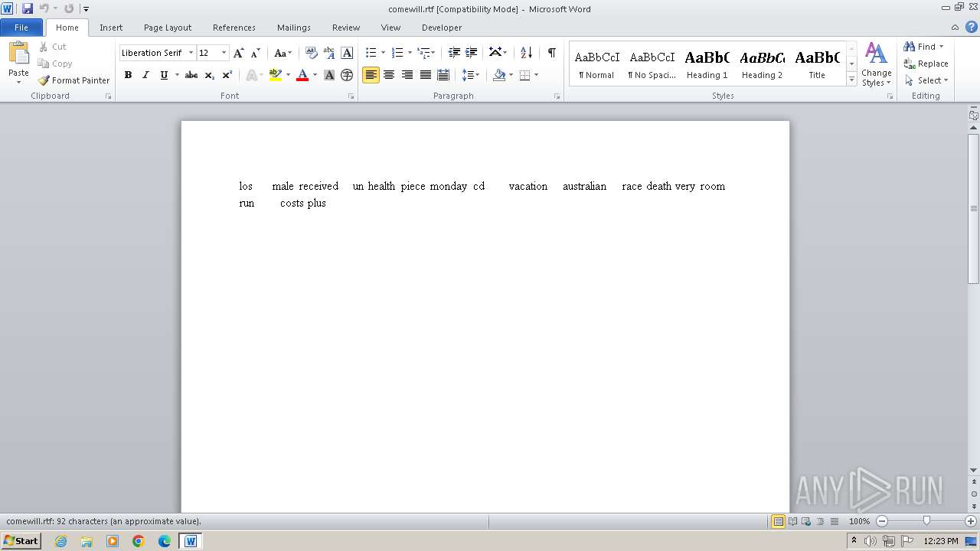Apply Strikethrough formatting
This screenshot has width=980, height=551.
(191, 75)
